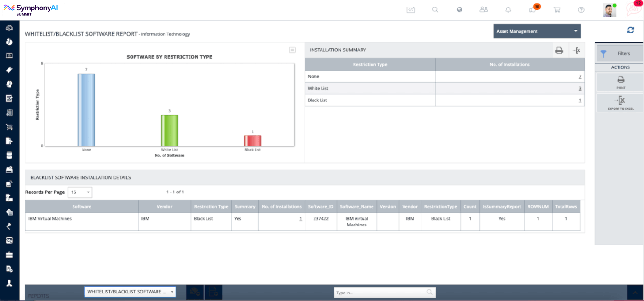Click the Summary column header
The image size is (644, 301).
click(245, 207)
